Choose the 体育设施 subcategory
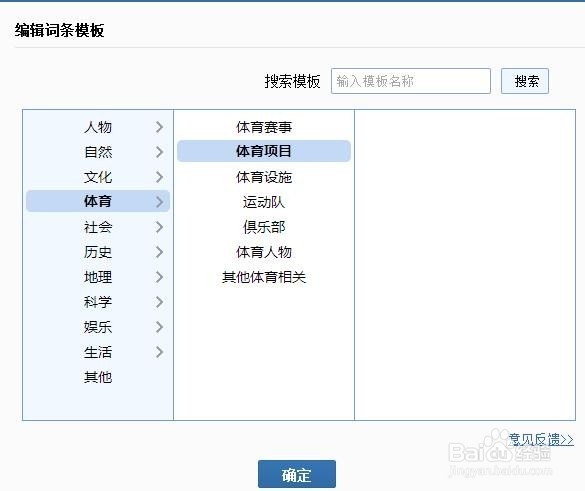Screen dimensions: 585x491 tap(264, 177)
